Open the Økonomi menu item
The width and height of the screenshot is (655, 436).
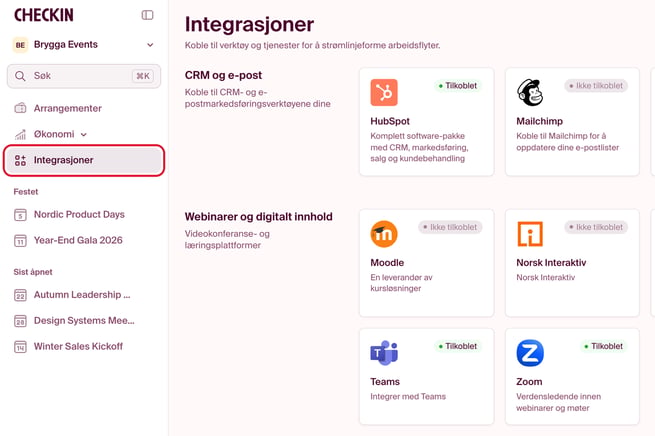(x=54, y=134)
